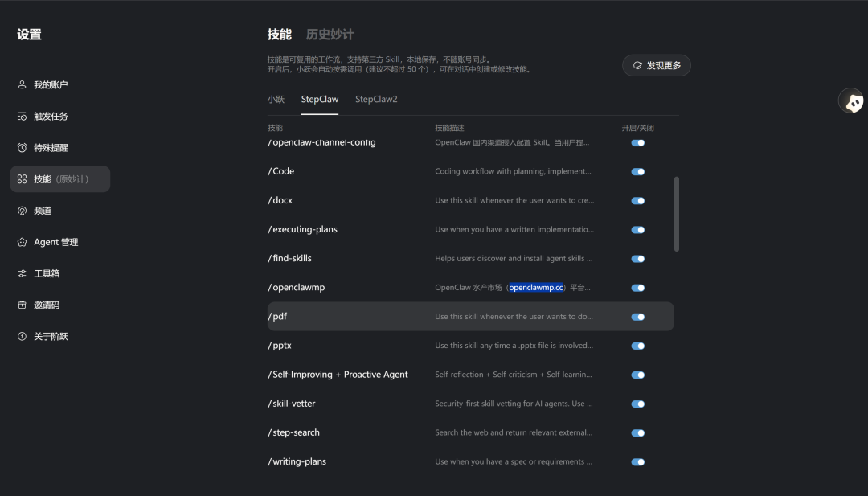868x496 pixels.
Task: Click the 我的账户 person icon
Action: point(23,85)
